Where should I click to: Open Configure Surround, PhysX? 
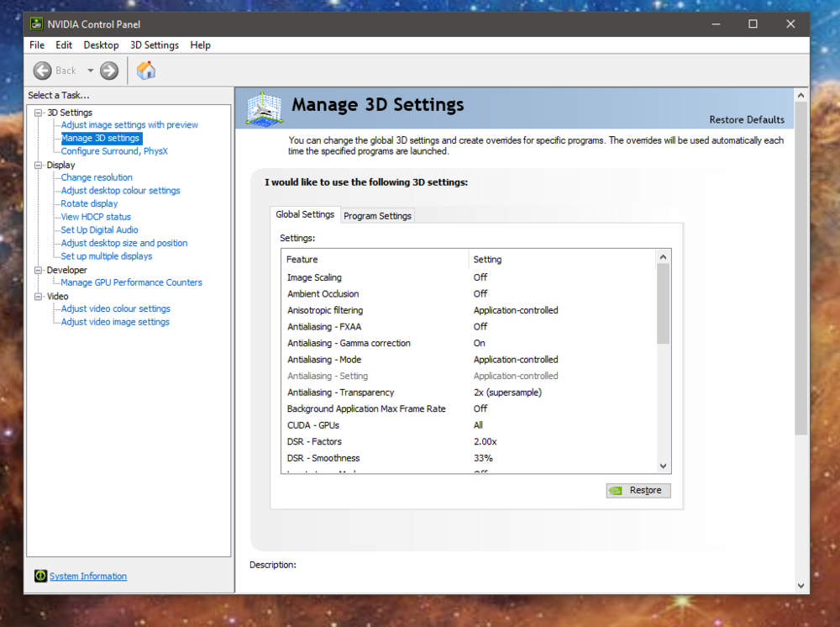[114, 151]
